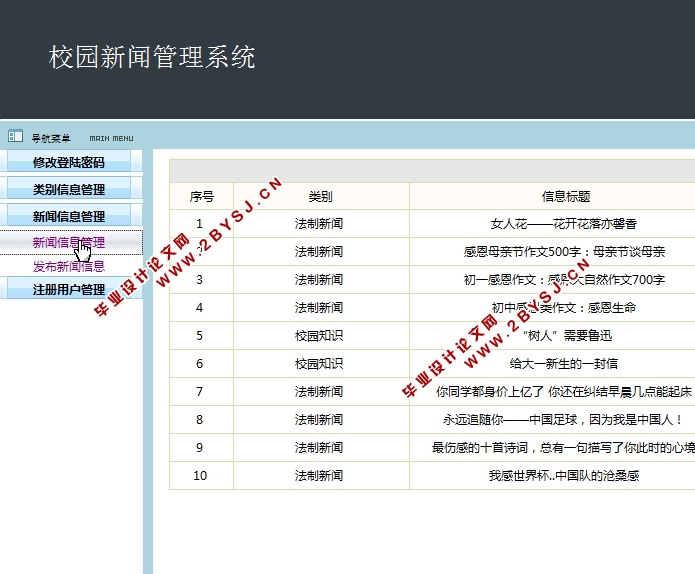Select title 我感世界杯..中国队的沧桑感
The width and height of the screenshot is (695, 574).
pos(564,475)
